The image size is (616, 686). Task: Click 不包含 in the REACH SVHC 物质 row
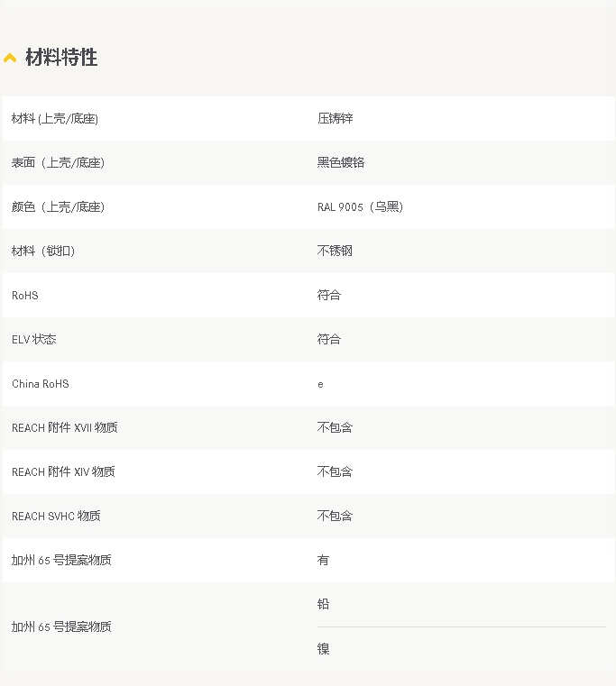point(334,517)
